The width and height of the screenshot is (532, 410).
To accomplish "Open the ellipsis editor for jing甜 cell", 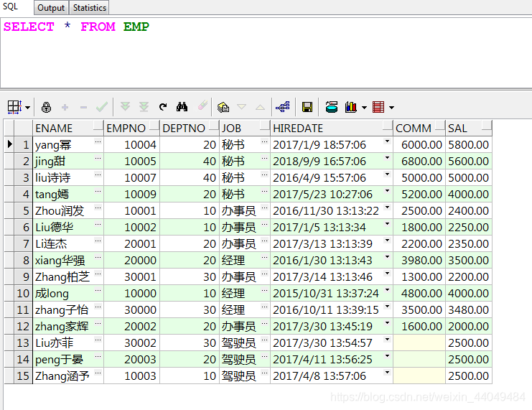I will (98, 158).
